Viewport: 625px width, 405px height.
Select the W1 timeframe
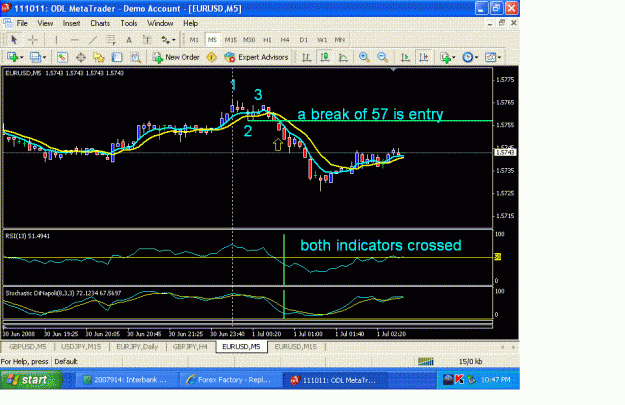322,40
